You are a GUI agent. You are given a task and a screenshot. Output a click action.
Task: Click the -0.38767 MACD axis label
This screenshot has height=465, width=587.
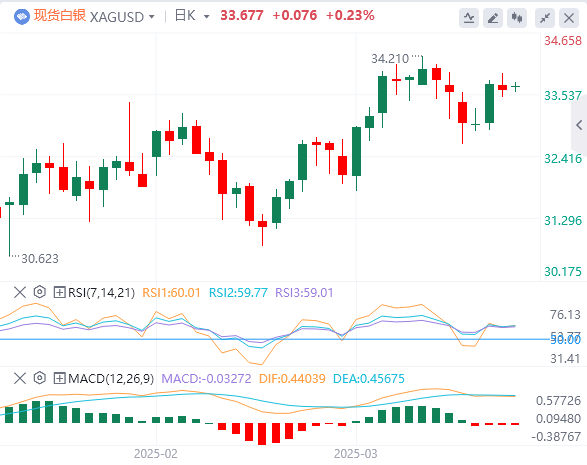pyautogui.click(x=556, y=437)
